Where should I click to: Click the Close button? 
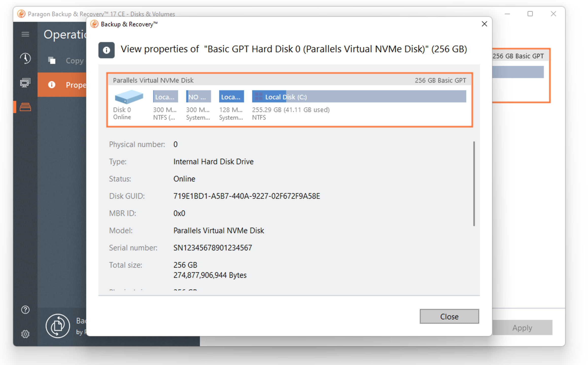[449, 316]
